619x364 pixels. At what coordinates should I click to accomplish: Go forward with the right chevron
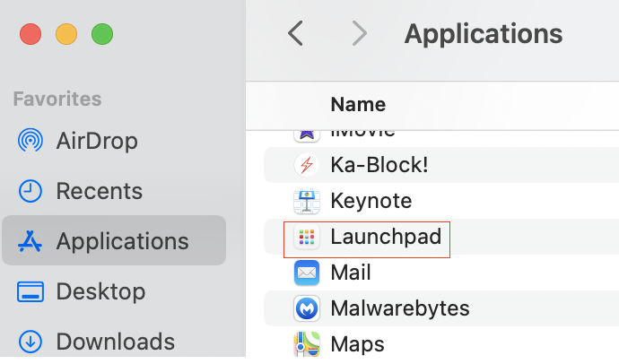[x=359, y=33]
